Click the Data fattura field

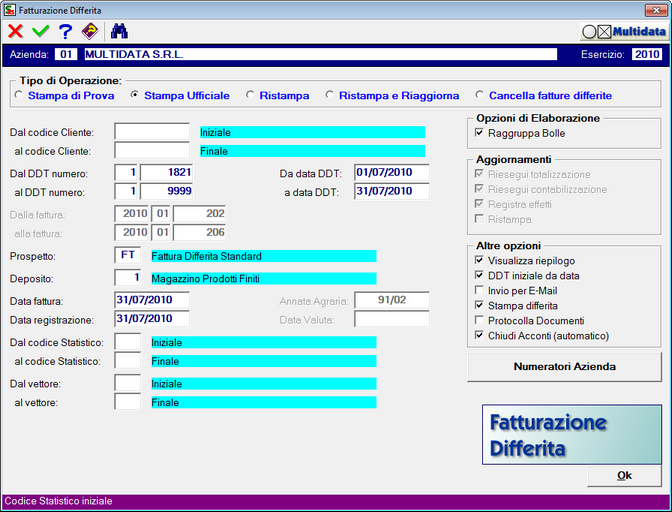click(152, 300)
